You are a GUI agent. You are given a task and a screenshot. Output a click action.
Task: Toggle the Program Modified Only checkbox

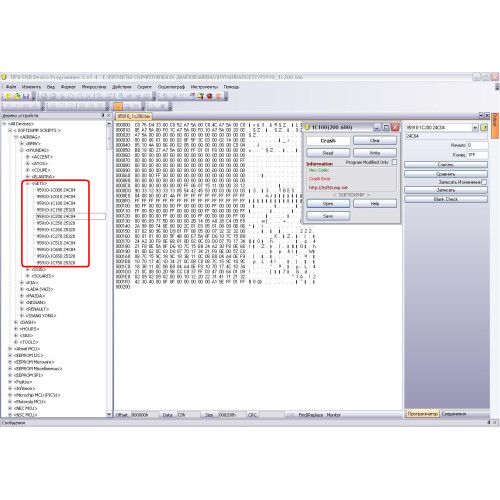394,162
